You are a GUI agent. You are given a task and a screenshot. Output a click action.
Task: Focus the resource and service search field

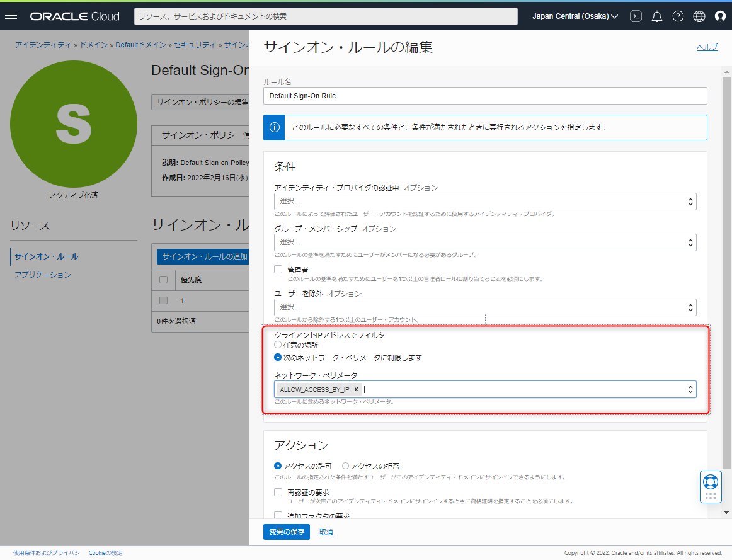[326, 16]
